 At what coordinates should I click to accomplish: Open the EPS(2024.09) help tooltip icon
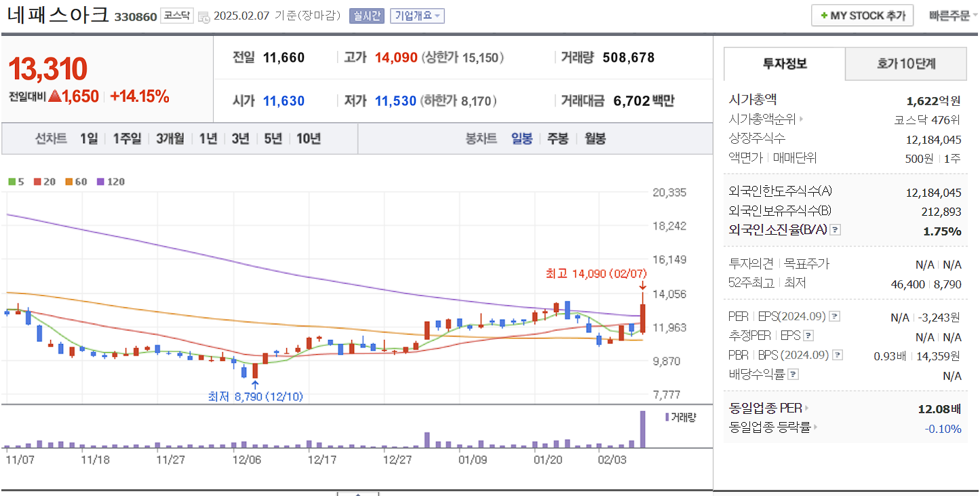pyautogui.click(x=834, y=316)
